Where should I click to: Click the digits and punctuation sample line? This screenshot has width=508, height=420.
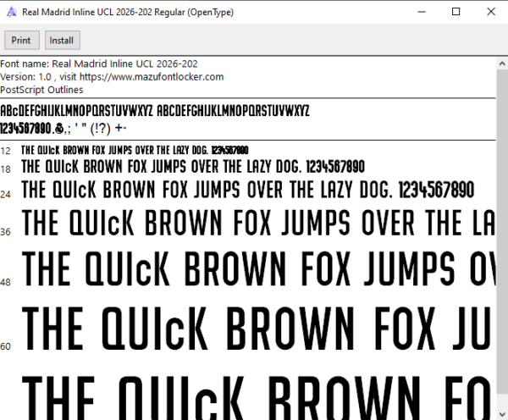(63, 129)
